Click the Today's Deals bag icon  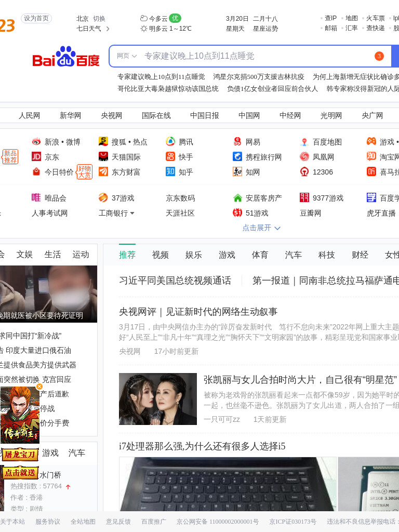(36, 172)
